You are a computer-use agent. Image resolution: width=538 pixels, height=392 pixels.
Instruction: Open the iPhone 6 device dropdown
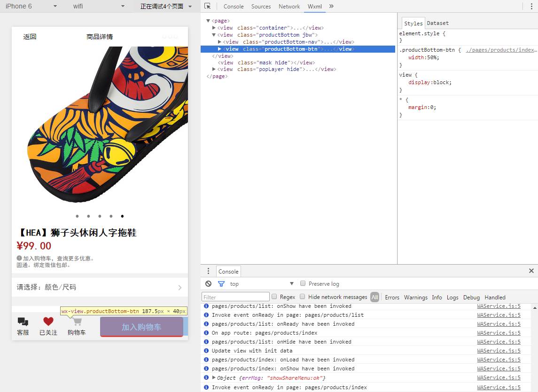click(31, 6)
